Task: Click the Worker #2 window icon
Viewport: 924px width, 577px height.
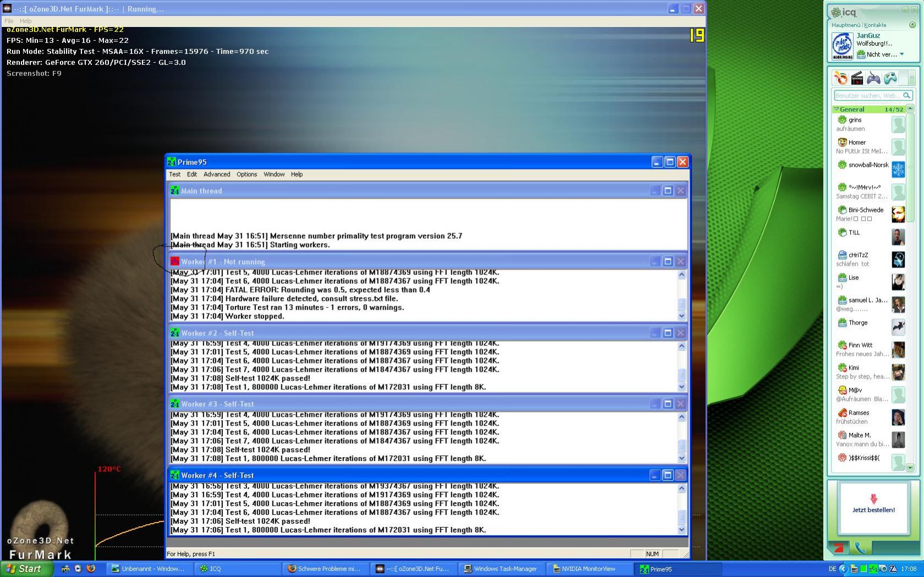Action: (175, 333)
